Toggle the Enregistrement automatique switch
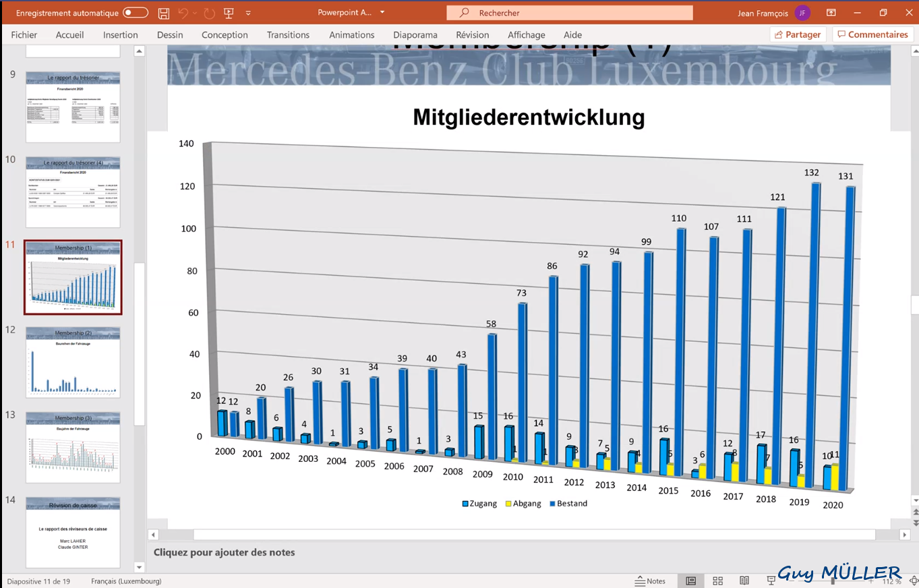Screen dimensions: 919x588 136,13
